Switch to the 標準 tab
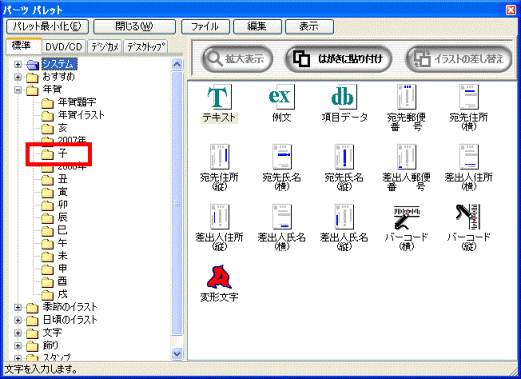 [23, 46]
